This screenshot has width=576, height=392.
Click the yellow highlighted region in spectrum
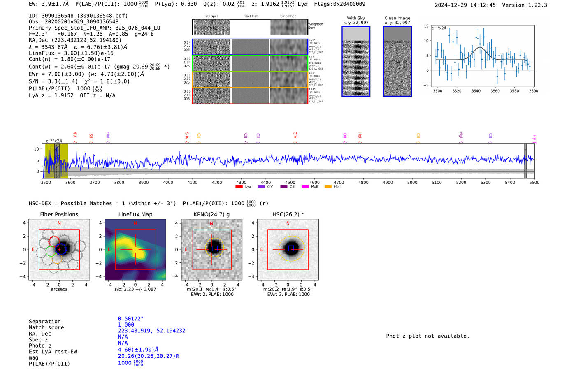coord(57,160)
